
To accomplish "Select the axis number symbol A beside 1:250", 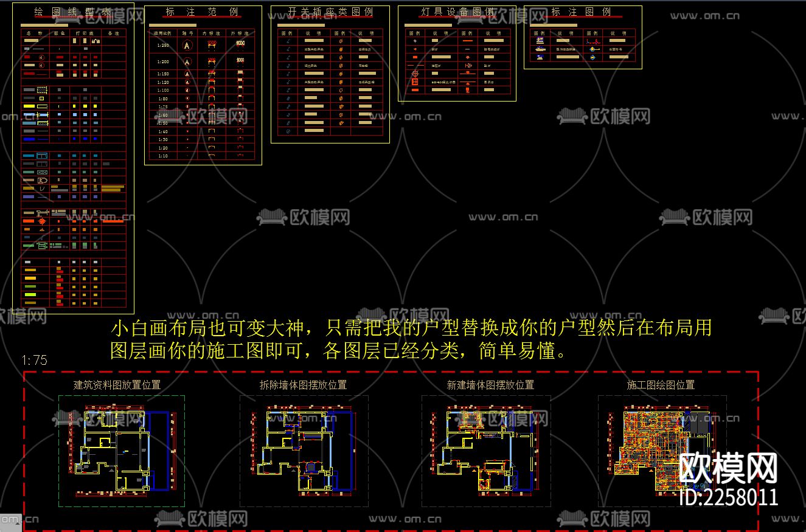I will coord(187,45).
